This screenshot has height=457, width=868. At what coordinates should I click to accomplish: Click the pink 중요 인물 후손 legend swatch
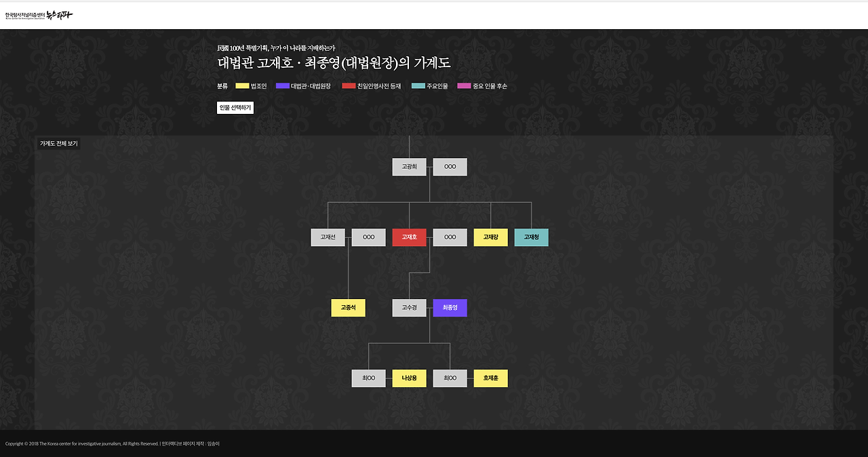coord(462,85)
